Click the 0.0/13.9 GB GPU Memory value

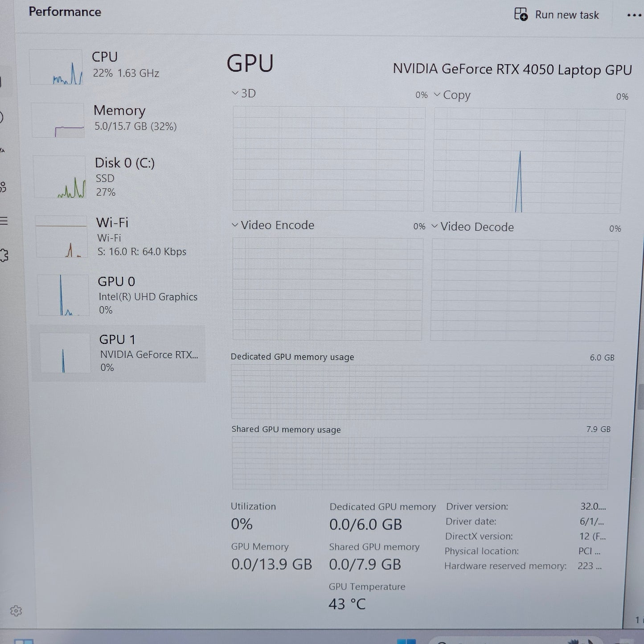271,564
